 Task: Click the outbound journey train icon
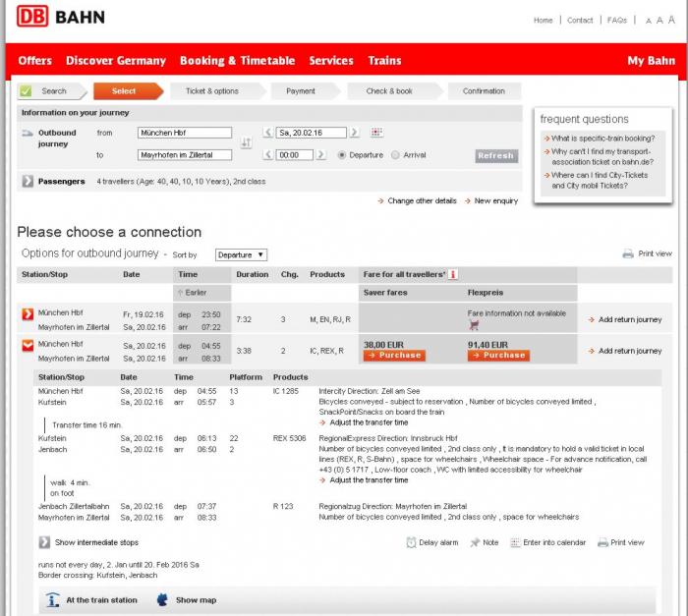tap(28, 133)
